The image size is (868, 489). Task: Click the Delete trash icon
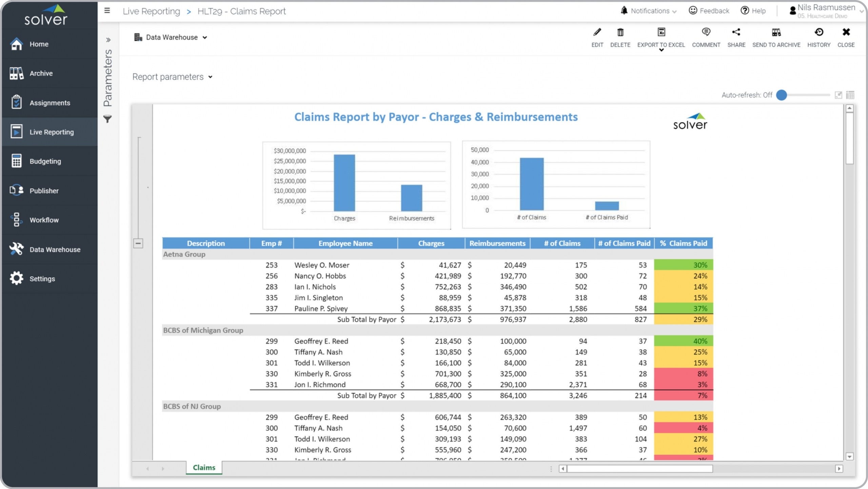click(620, 33)
